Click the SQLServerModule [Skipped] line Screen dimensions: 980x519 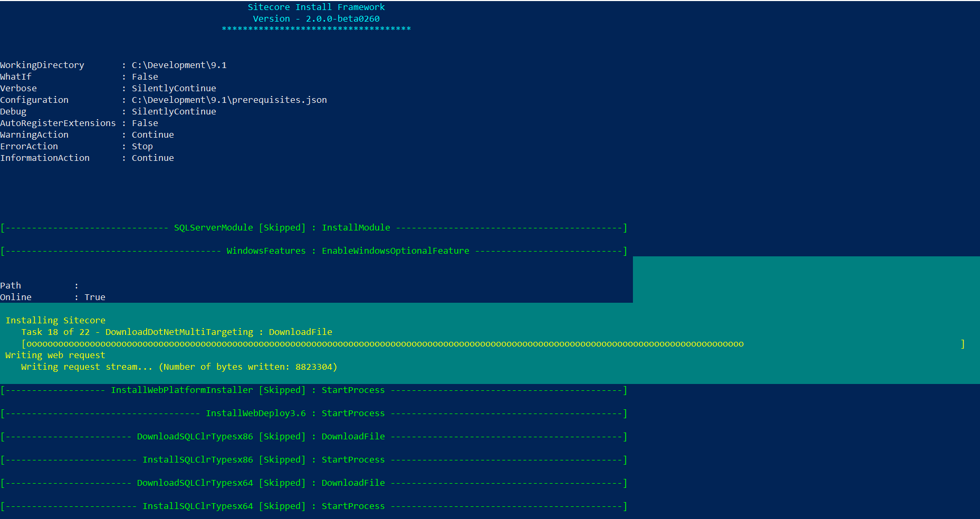pyautogui.click(x=314, y=228)
